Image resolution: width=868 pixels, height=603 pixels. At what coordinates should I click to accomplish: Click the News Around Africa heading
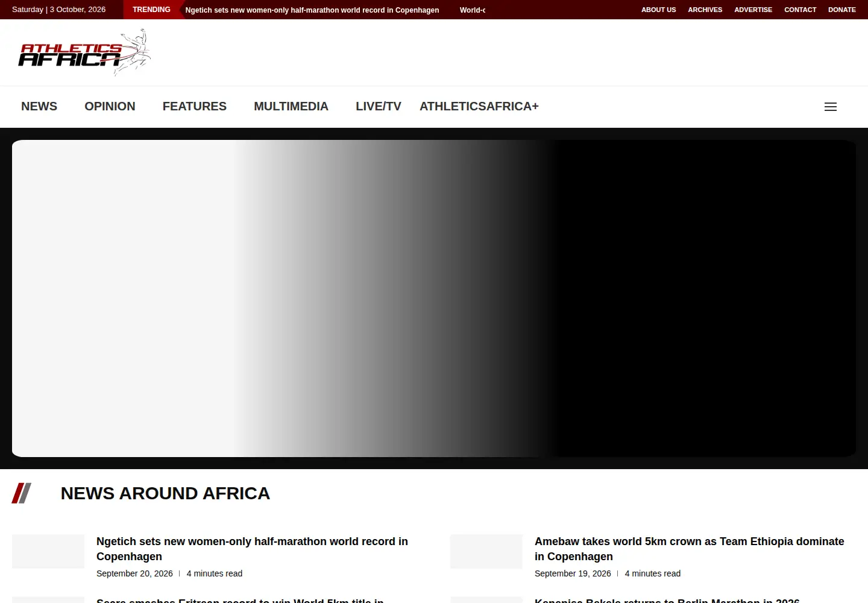[x=165, y=493]
